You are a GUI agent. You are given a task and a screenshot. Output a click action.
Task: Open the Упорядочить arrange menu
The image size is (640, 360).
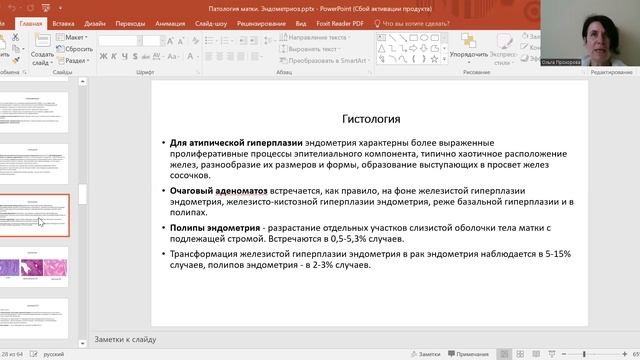click(469, 49)
